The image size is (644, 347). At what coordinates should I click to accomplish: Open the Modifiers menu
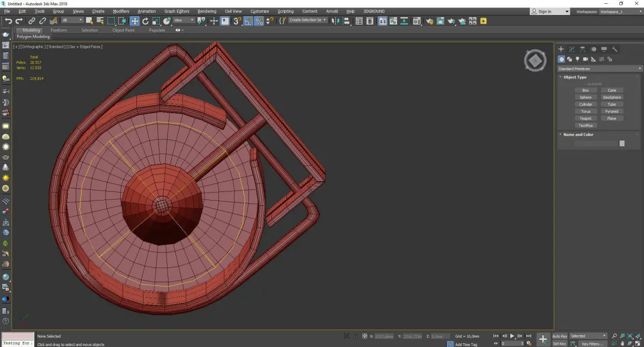pos(121,11)
